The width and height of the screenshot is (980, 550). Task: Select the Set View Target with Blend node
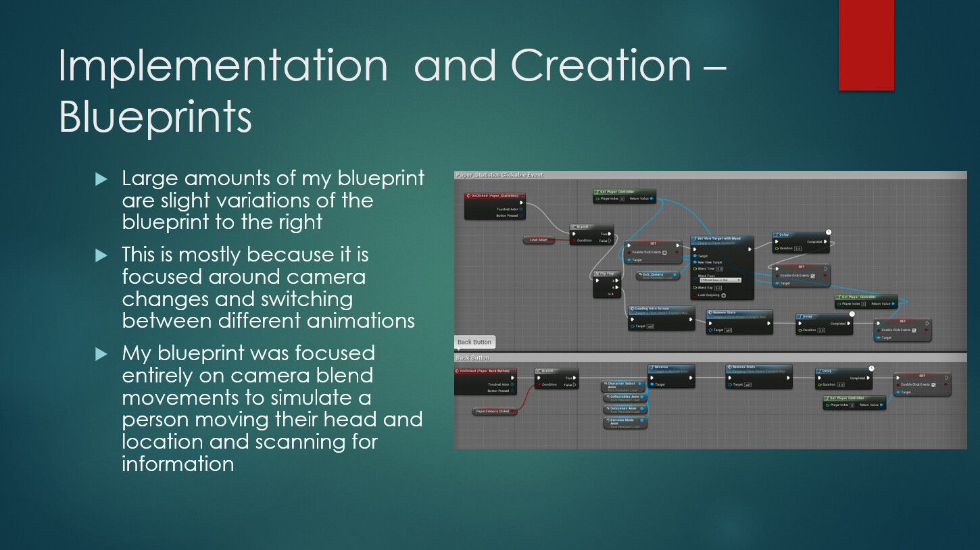pyautogui.click(x=720, y=240)
